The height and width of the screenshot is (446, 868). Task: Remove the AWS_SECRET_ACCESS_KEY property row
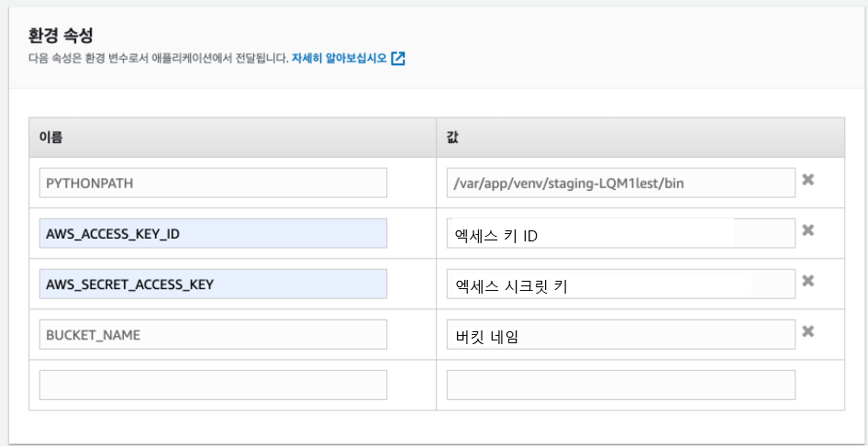coord(807,281)
